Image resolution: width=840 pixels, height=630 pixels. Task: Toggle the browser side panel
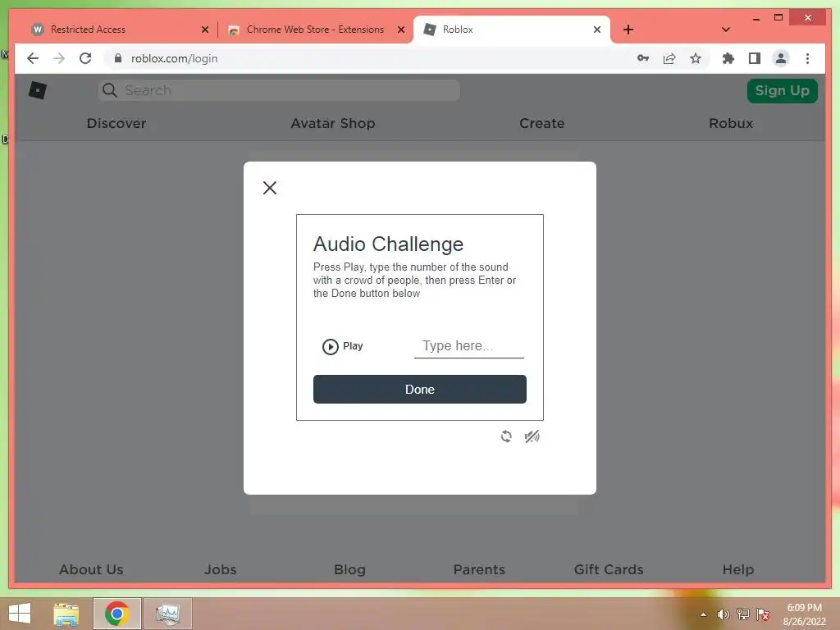pos(755,58)
